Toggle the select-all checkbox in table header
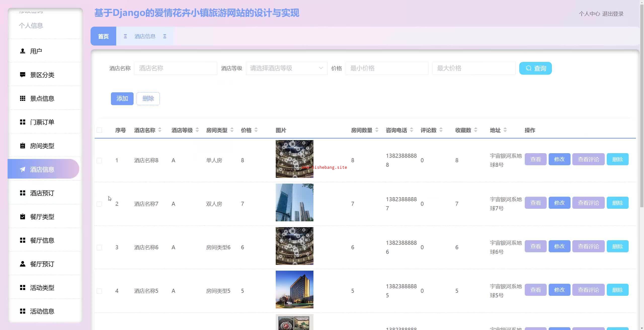The image size is (644, 330). click(99, 130)
